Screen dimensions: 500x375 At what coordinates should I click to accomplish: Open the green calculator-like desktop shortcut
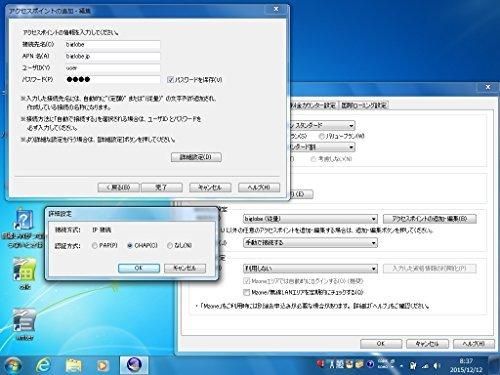pyautogui.click(x=25, y=270)
